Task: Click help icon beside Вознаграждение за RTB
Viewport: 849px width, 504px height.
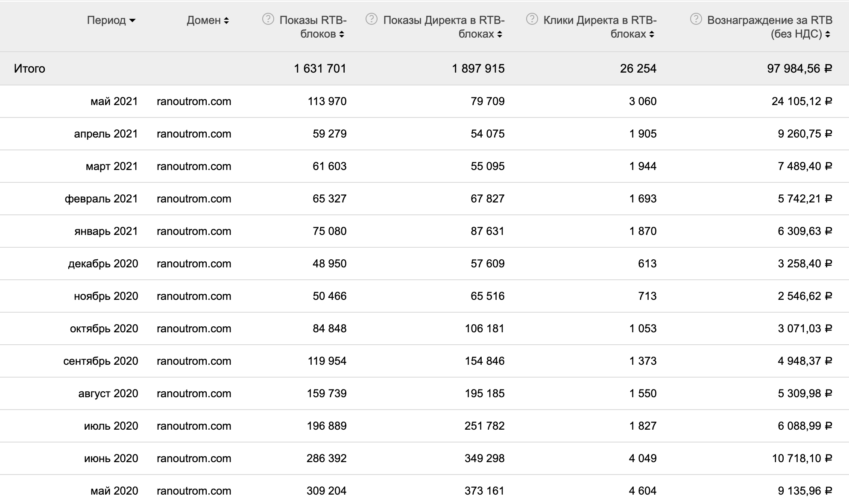Action: (x=696, y=19)
